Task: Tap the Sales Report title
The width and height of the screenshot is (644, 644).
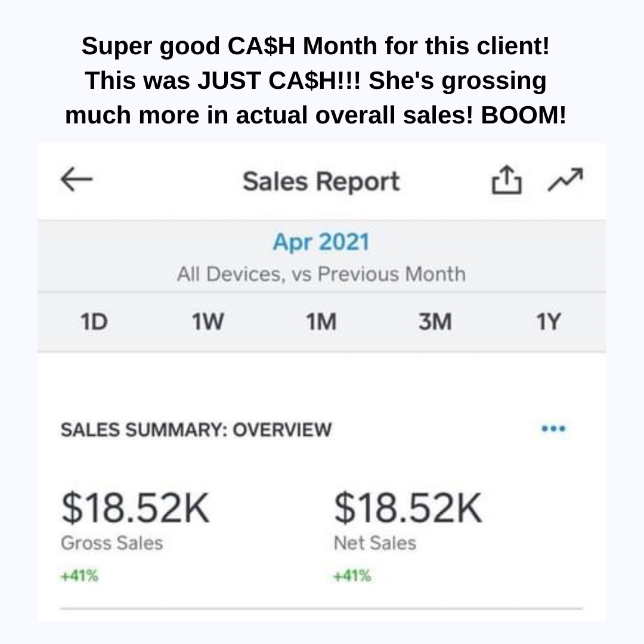Action: 321,181
